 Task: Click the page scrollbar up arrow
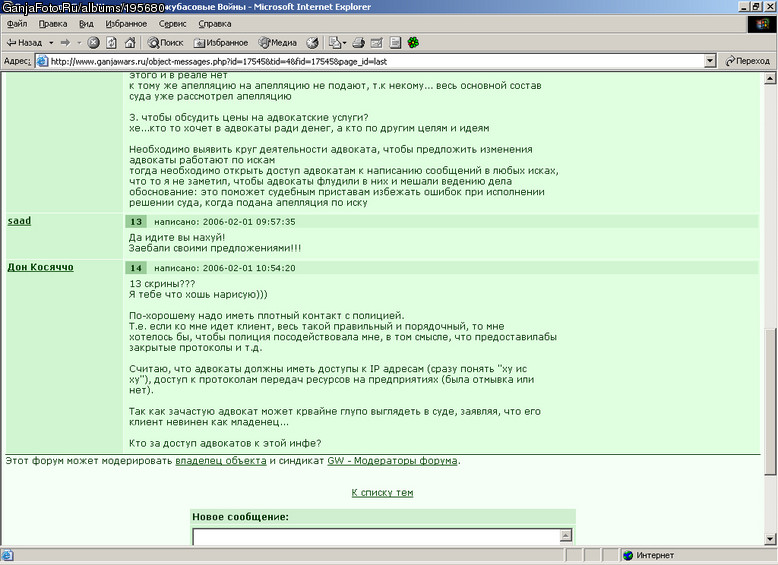[x=770, y=78]
